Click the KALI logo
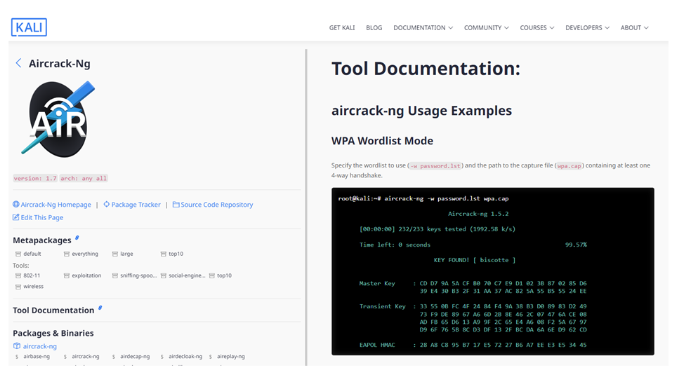The image size is (679, 366). tap(29, 27)
